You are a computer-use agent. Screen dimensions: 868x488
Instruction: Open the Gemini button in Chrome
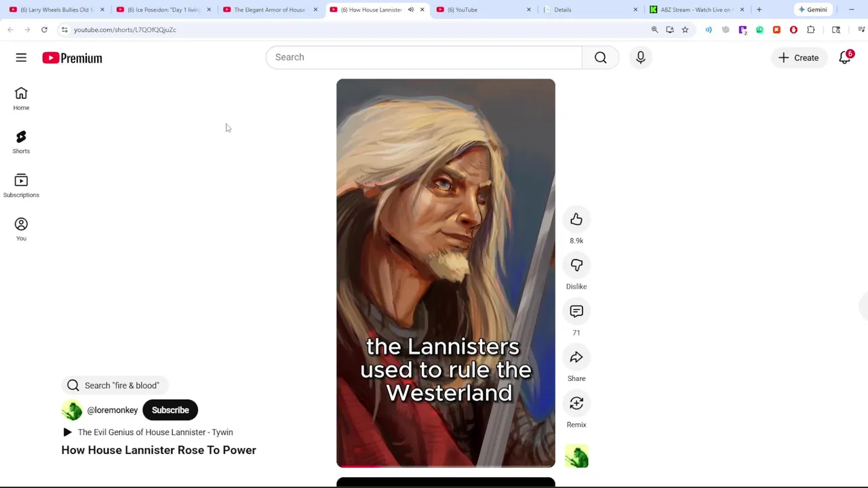[x=812, y=9]
